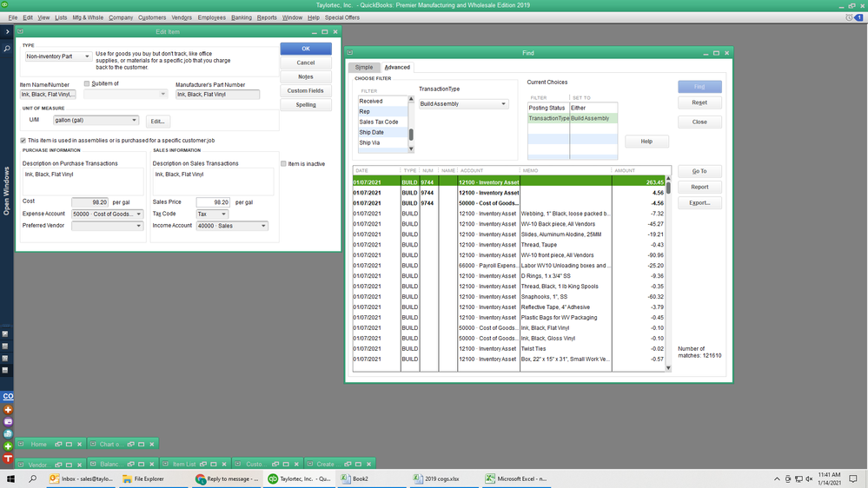Click the green plus icon in sidebar
This screenshot has width=868, height=488.
coord(8,445)
